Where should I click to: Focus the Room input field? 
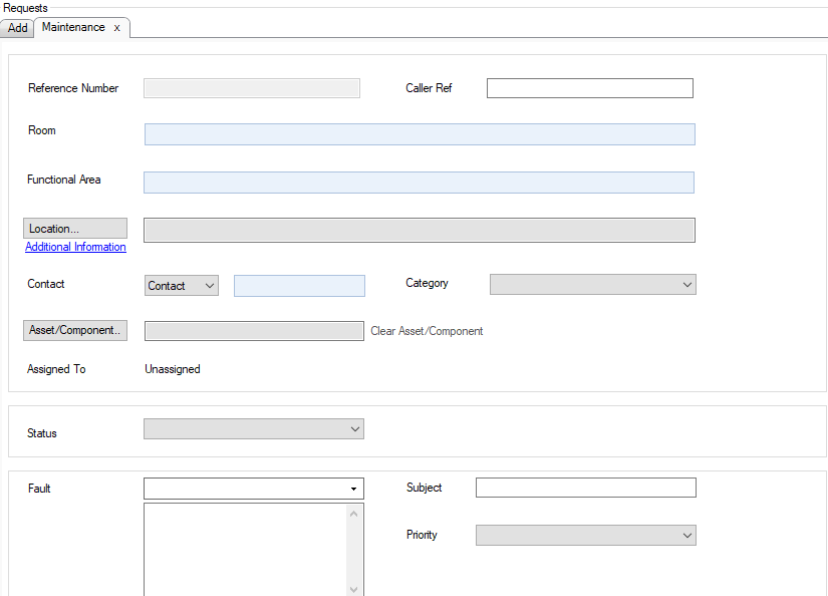click(x=419, y=135)
